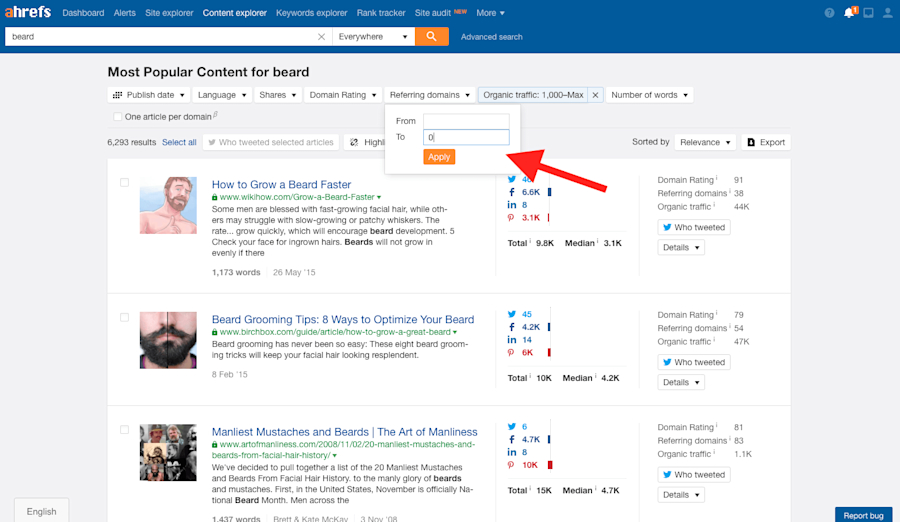Image resolution: width=900 pixels, height=522 pixels.
Task: Change Sorted by Relevance dropdown
Action: pyautogui.click(x=705, y=142)
